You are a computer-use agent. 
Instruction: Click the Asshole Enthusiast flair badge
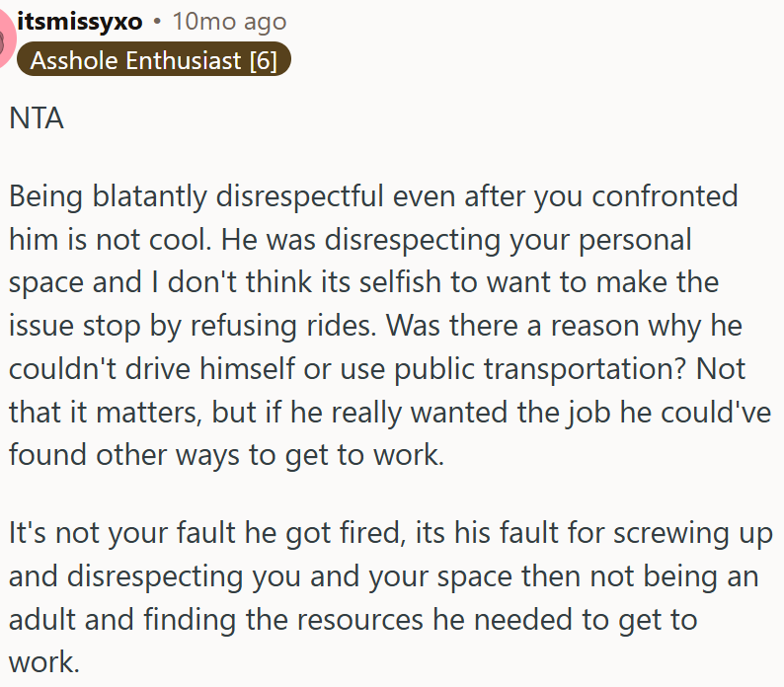(154, 60)
